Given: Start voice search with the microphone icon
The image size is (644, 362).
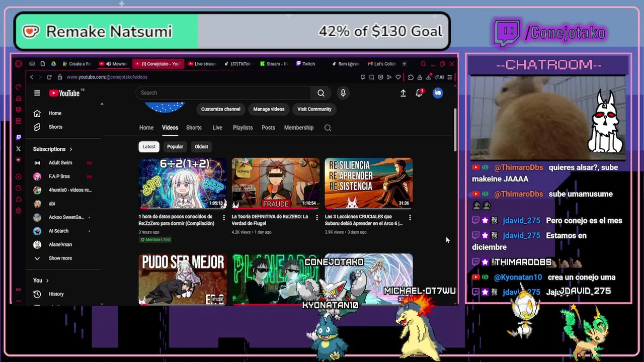Looking at the screenshot, I should 343,93.
